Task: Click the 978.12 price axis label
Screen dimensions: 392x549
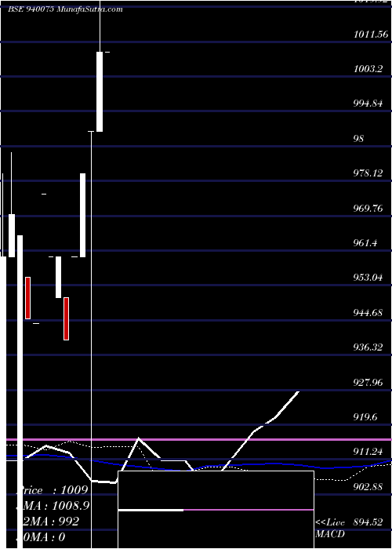Action: (x=368, y=173)
